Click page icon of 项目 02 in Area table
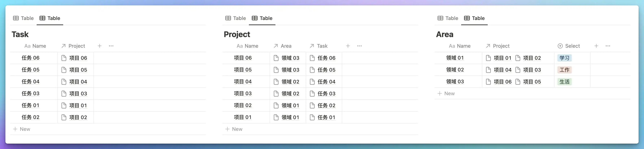 coord(518,58)
